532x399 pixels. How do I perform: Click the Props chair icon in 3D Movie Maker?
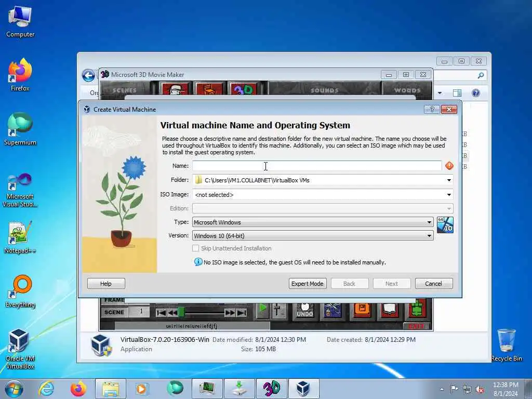(x=209, y=89)
